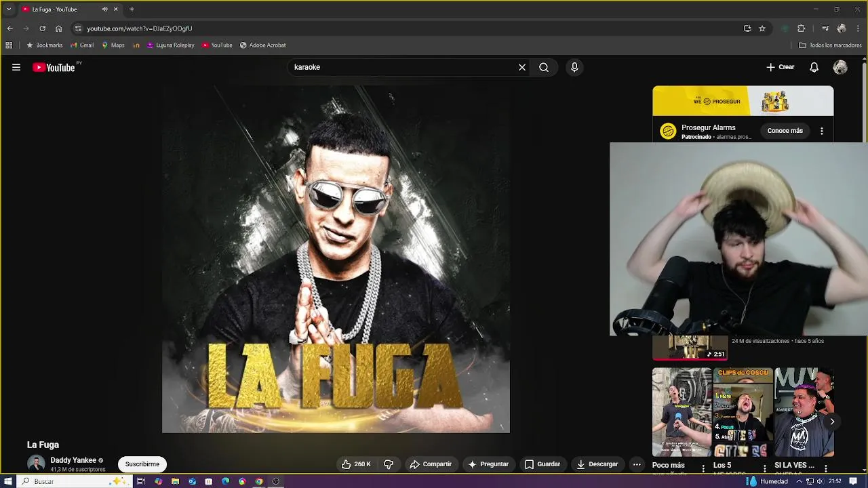Open the Preguntar AI button
The height and width of the screenshot is (488, 868).
[x=488, y=464]
